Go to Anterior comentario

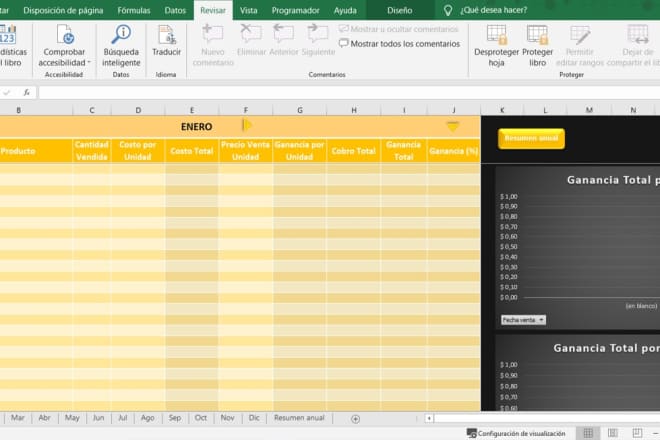click(x=284, y=41)
